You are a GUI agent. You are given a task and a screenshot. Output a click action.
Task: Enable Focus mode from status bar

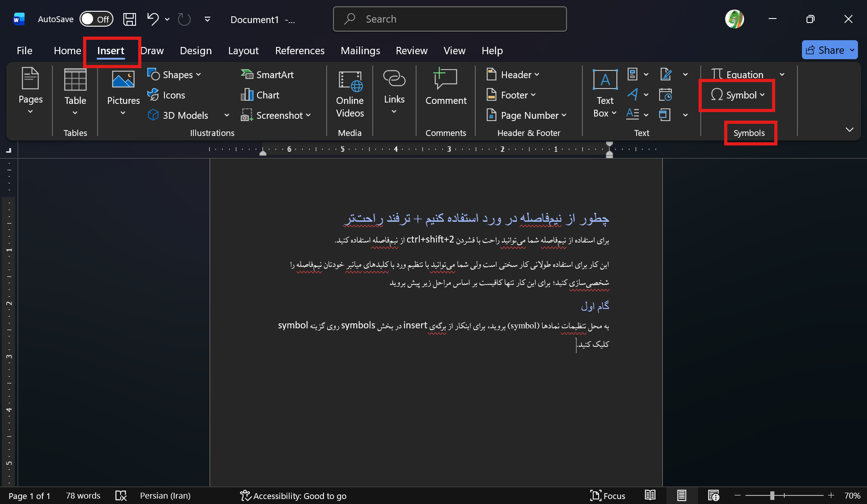[x=608, y=495]
